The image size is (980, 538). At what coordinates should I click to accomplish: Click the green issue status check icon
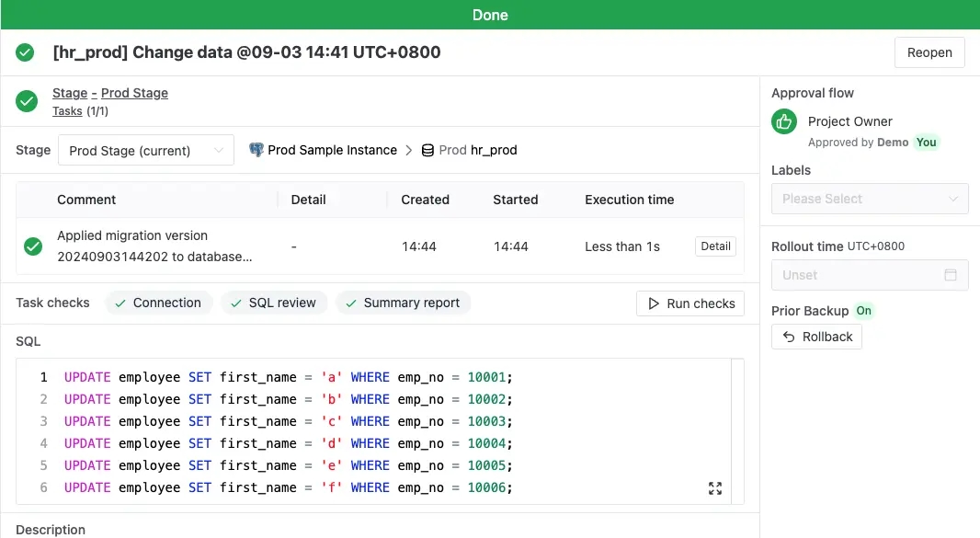(25, 52)
